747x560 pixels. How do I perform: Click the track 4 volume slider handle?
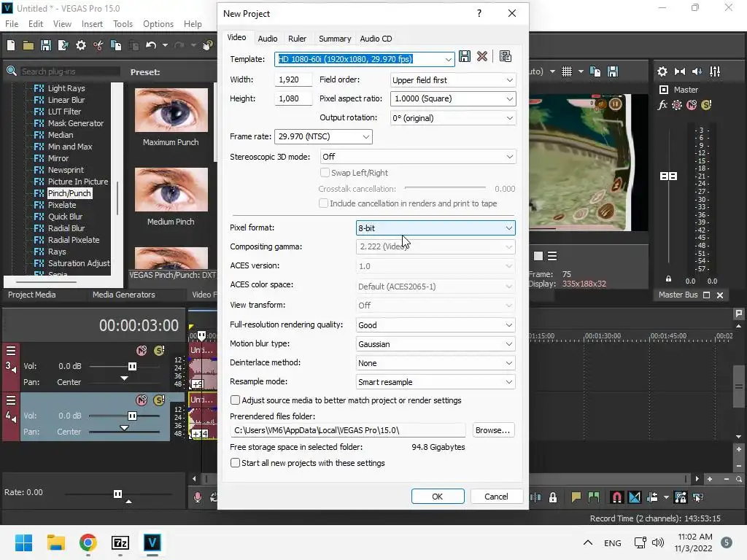pos(132,416)
